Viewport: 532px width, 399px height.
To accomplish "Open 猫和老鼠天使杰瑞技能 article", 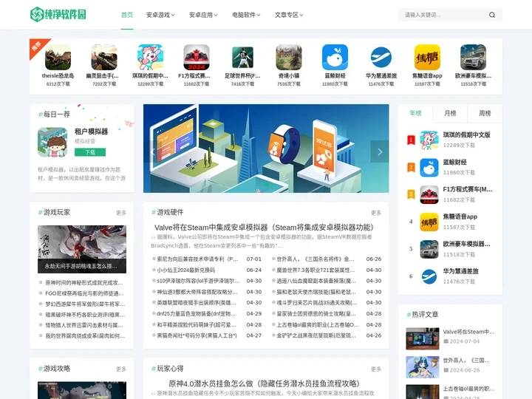I will (x=316, y=292).
